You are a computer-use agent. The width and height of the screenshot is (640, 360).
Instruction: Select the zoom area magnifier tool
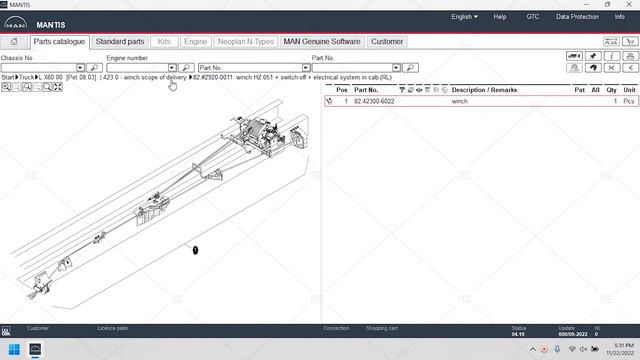(x=27, y=87)
